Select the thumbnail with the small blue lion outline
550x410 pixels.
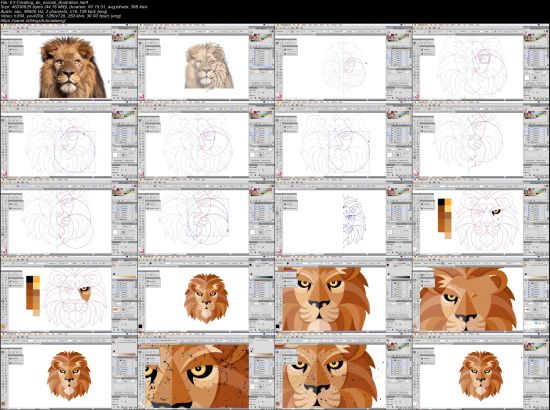point(343,217)
